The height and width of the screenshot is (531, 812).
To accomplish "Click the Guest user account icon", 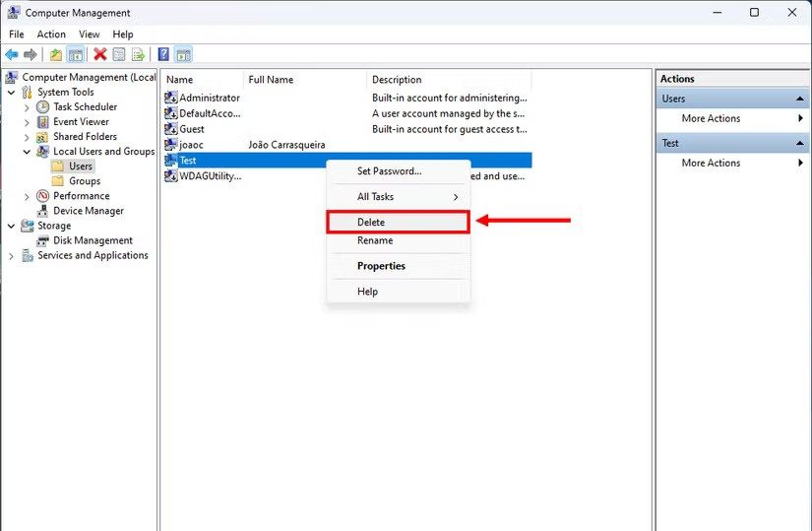I will point(171,129).
